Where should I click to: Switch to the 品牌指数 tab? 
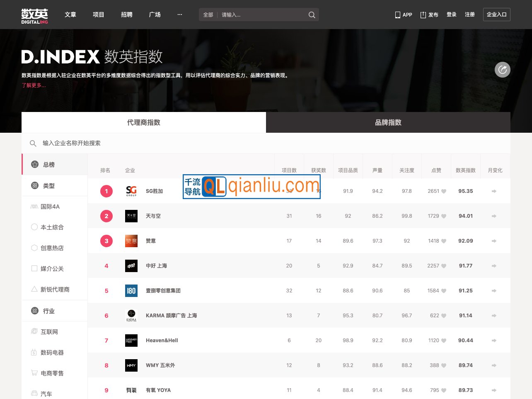(x=388, y=122)
